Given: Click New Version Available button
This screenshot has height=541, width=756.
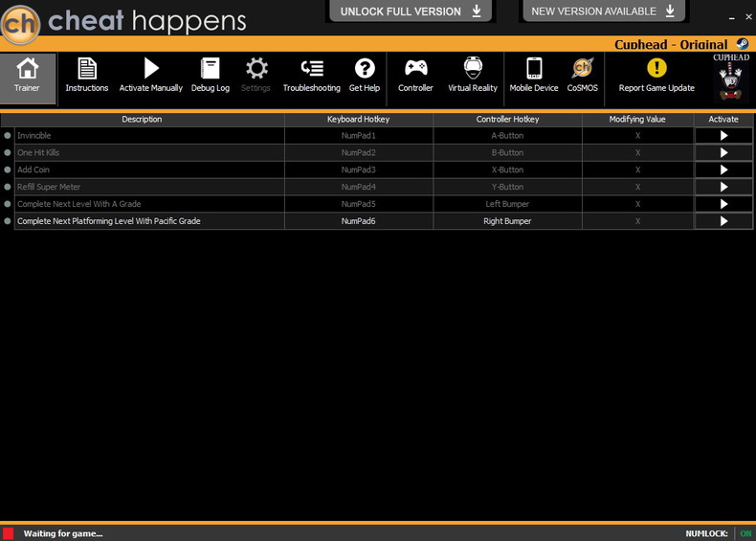Looking at the screenshot, I should [604, 11].
